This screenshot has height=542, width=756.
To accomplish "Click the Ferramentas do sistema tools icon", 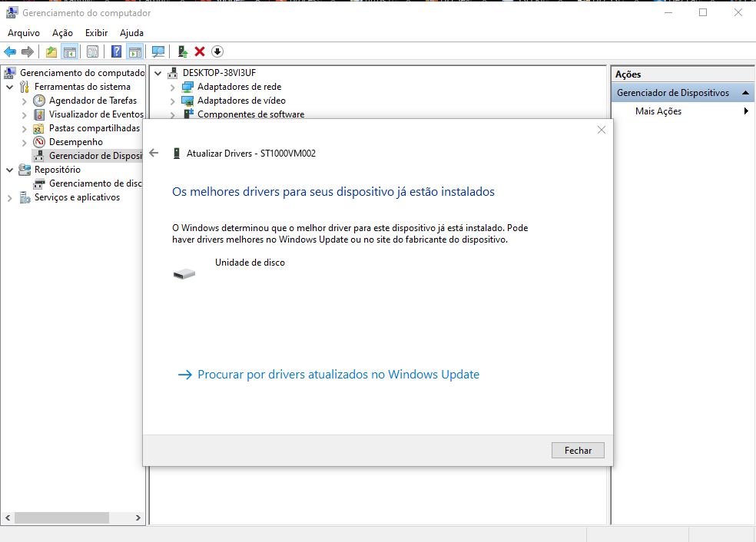I will [x=25, y=87].
